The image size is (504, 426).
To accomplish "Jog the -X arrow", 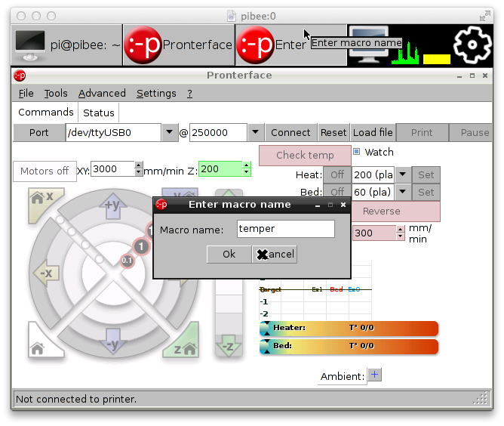I will pos(46,273).
